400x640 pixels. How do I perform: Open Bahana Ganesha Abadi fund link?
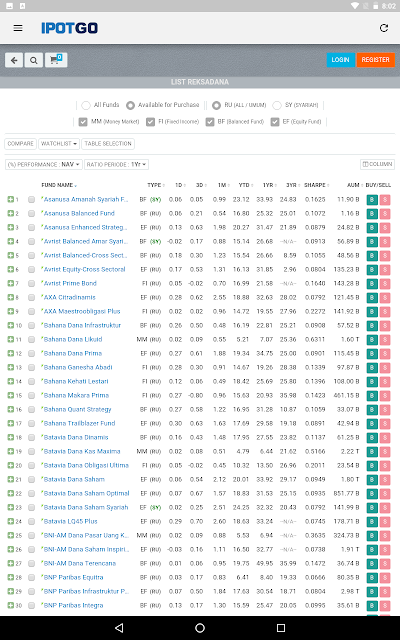[x=78, y=367]
